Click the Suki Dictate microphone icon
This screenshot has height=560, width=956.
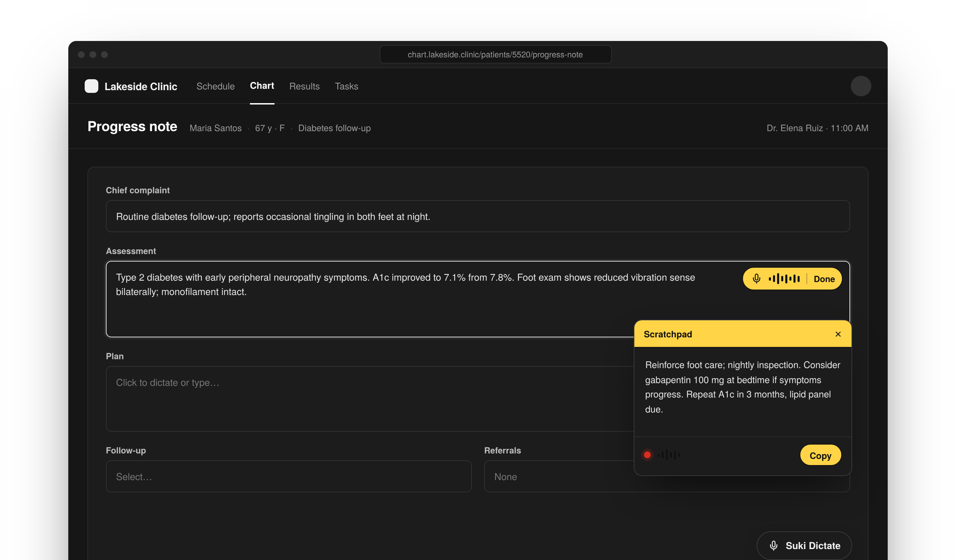[774, 546]
